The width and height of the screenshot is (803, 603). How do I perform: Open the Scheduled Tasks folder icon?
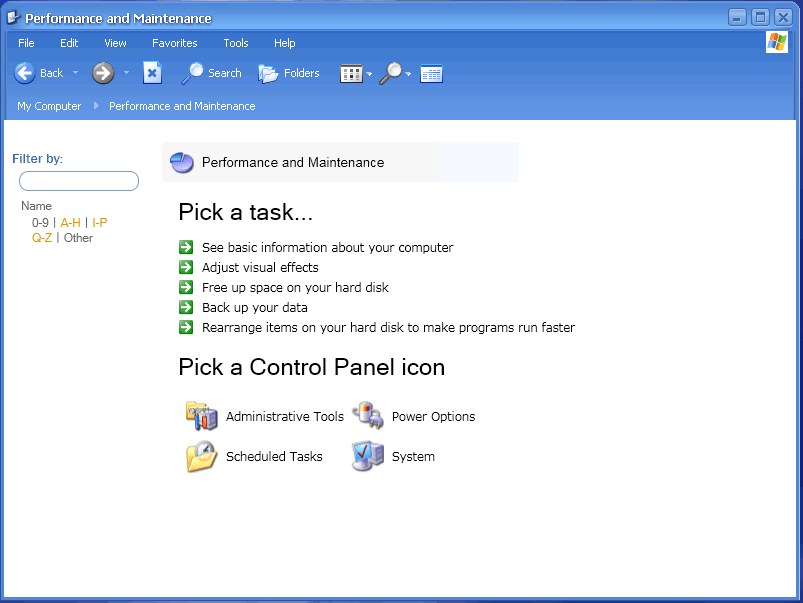[x=202, y=456]
